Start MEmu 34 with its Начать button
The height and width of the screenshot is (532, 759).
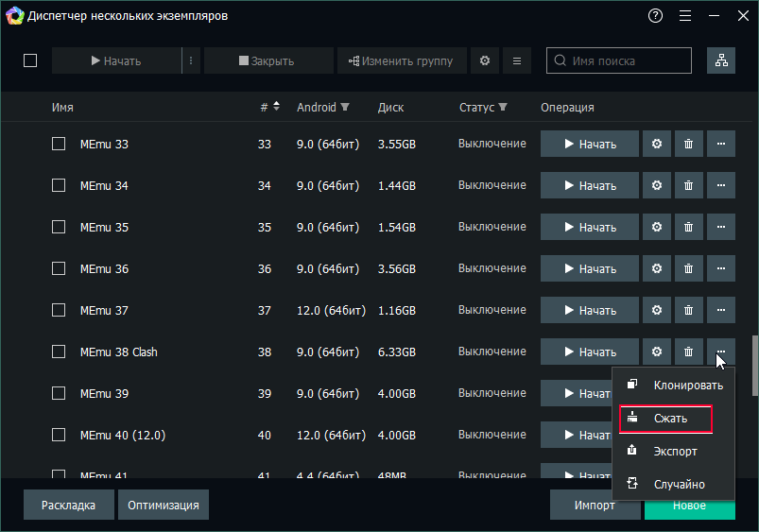tap(590, 185)
